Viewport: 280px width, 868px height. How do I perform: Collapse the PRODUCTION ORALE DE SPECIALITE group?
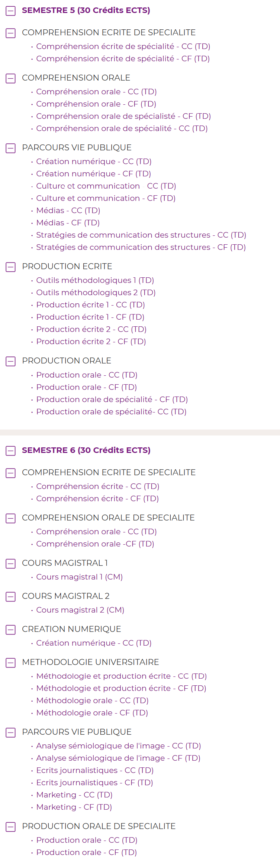11,827
